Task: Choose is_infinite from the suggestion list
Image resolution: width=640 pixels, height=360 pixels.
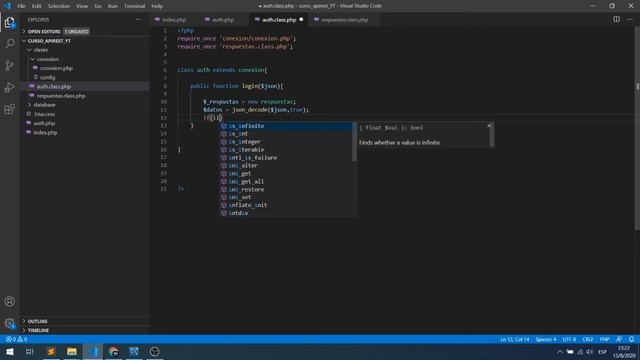Action: pos(286,126)
